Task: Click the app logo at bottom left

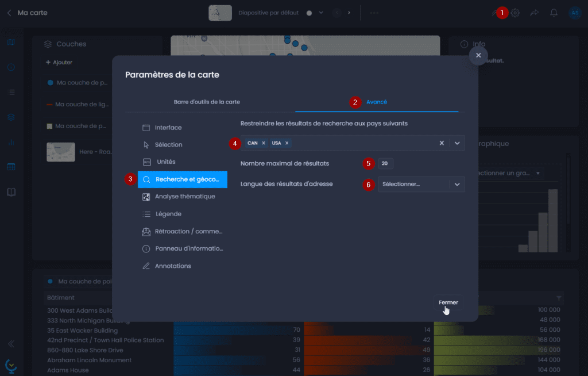Action: point(11,366)
